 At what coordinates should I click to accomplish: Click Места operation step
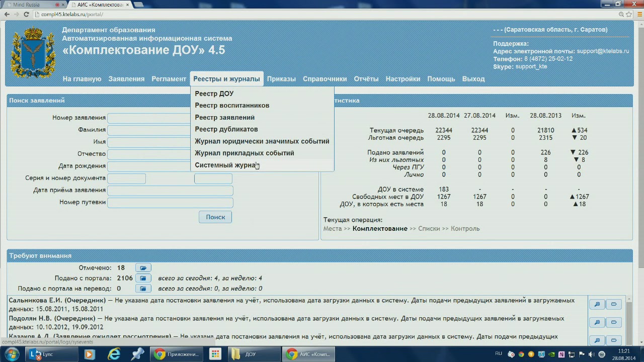click(333, 229)
